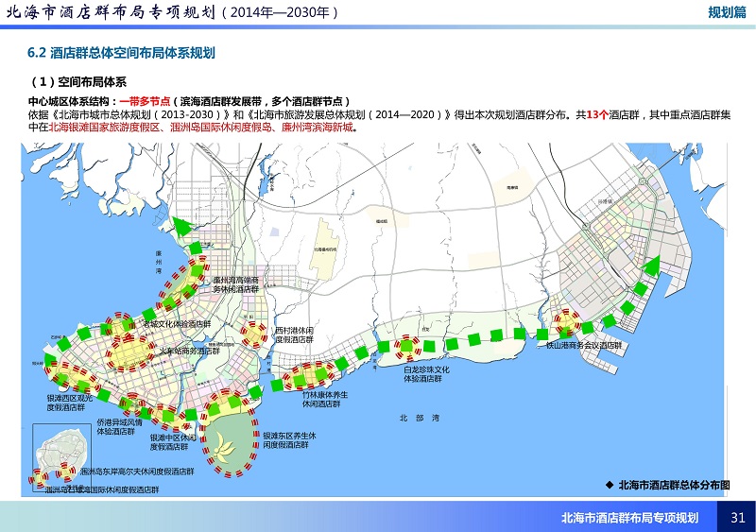The width and height of the screenshot is (756, 532).
Task: Select the 竹林康体养生 cluster marker
Action: coord(308,376)
